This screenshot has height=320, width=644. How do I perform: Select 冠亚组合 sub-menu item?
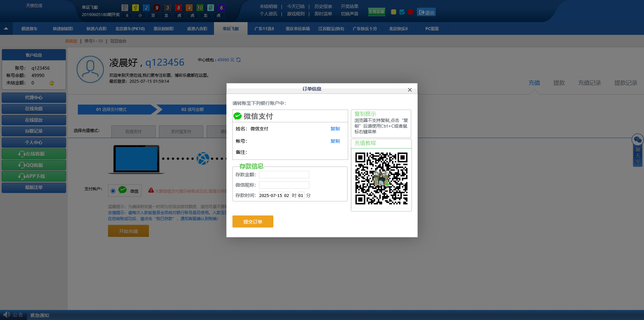pyautogui.click(x=118, y=41)
